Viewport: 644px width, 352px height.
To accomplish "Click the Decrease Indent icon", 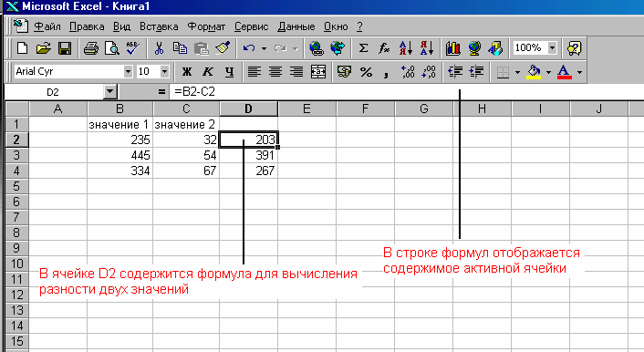I will pyautogui.click(x=455, y=72).
